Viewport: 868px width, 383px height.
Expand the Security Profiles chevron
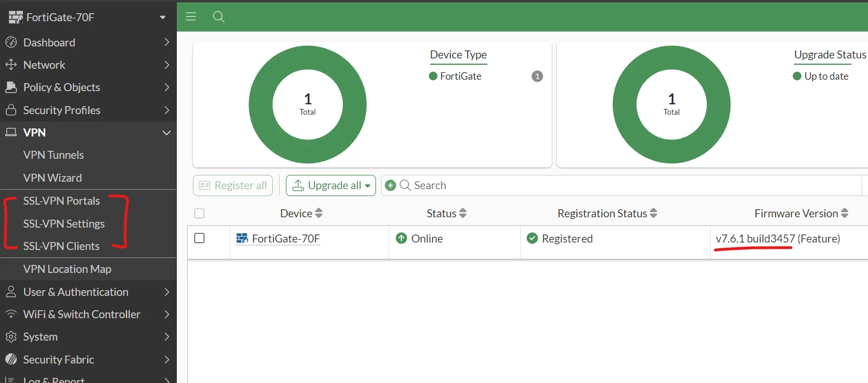pyautogui.click(x=166, y=110)
